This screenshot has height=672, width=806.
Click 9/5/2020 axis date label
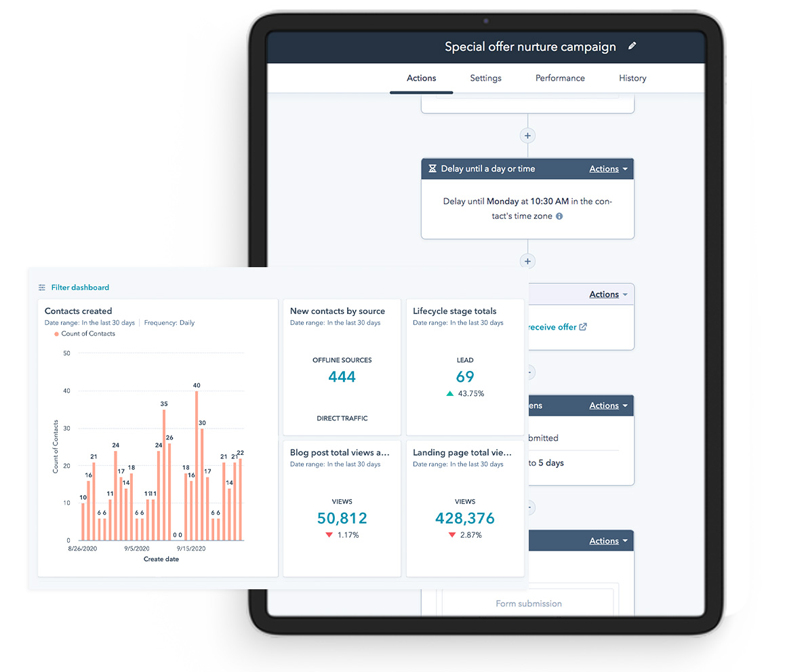(x=137, y=549)
